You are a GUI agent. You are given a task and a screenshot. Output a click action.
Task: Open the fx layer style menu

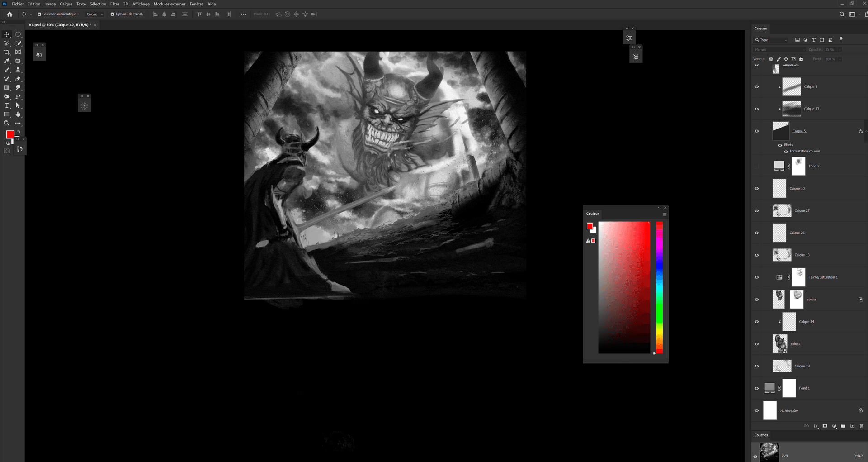pos(816,426)
